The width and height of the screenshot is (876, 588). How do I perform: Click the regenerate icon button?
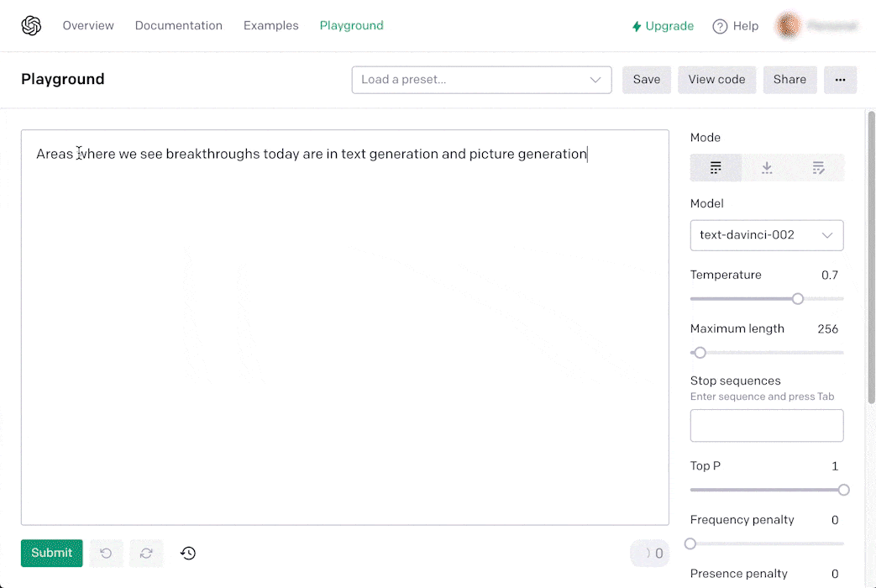pyautogui.click(x=146, y=554)
